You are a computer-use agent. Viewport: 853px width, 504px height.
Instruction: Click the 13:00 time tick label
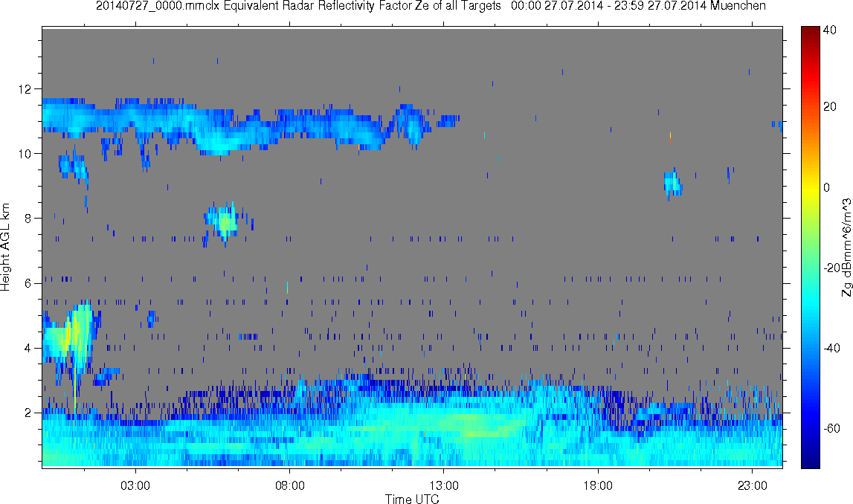click(443, 485)
